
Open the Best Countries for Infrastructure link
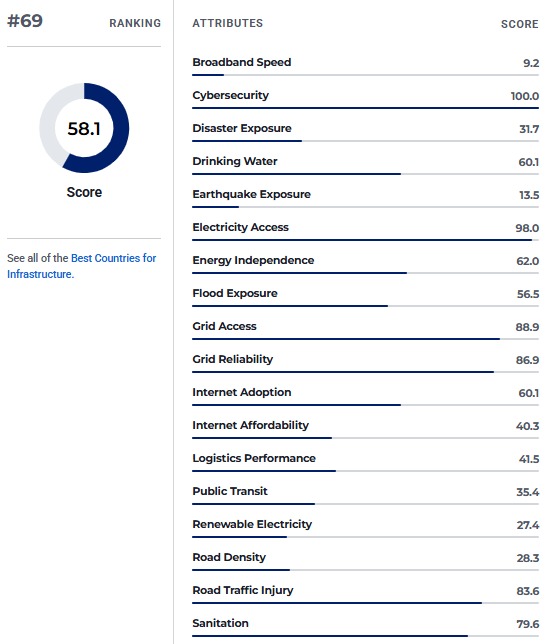pyautogui.click(x=81, y=266)
